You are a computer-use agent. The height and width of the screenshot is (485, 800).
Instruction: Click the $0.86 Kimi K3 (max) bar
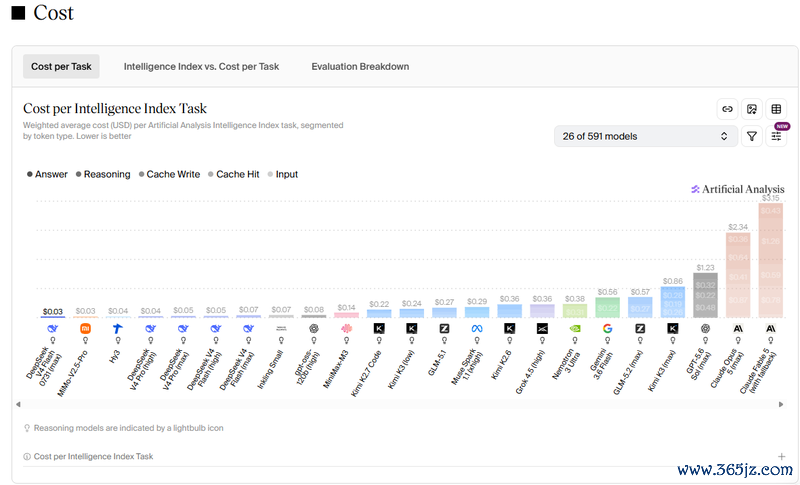tap(673, 302)
